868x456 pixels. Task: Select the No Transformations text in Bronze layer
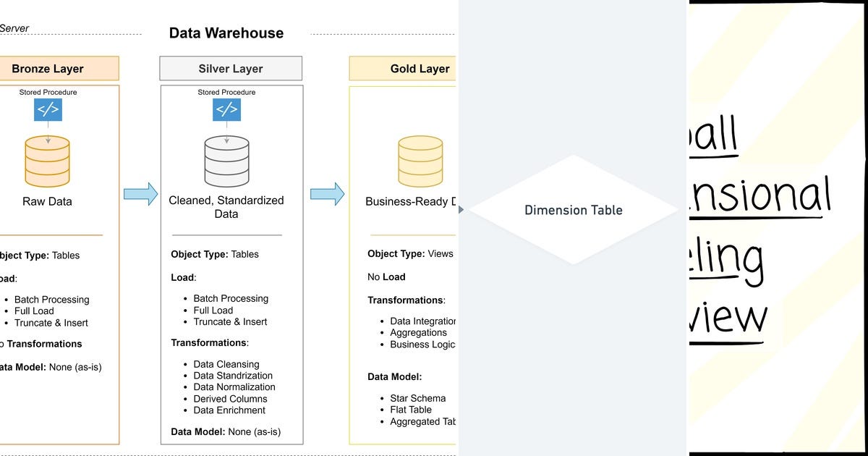point(41,344)
